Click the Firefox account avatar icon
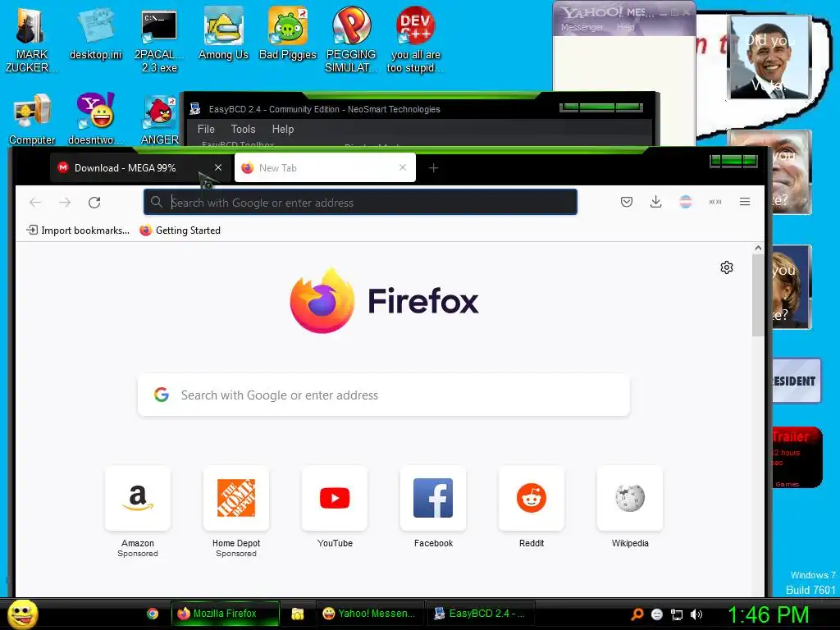The image size is (840, 630). (x=686, y=202)
